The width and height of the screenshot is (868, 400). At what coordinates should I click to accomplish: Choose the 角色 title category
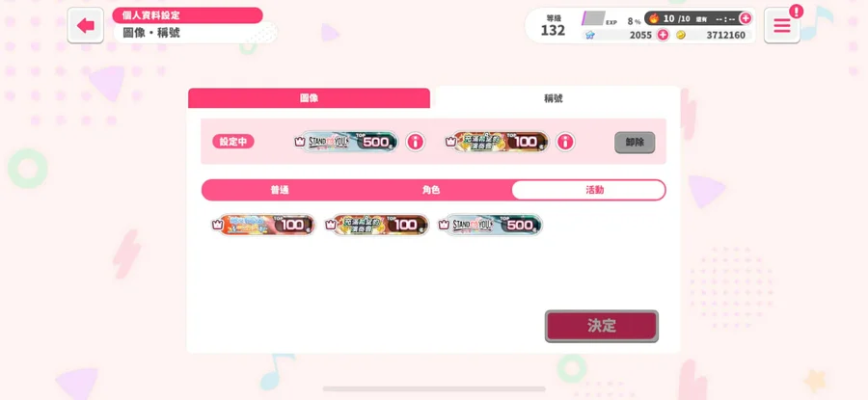431,190
